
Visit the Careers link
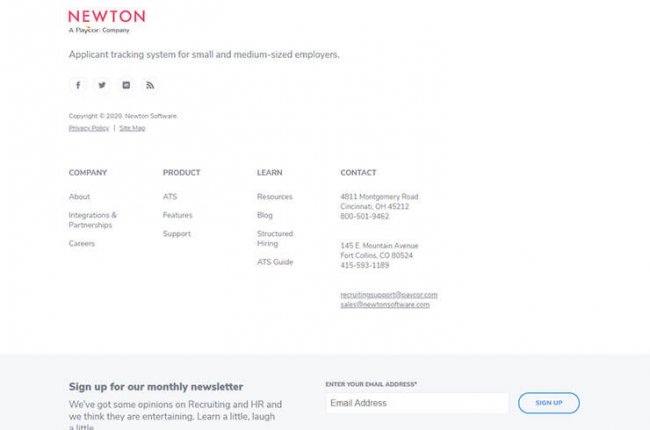pyautogui.click(x=82, y=244)
